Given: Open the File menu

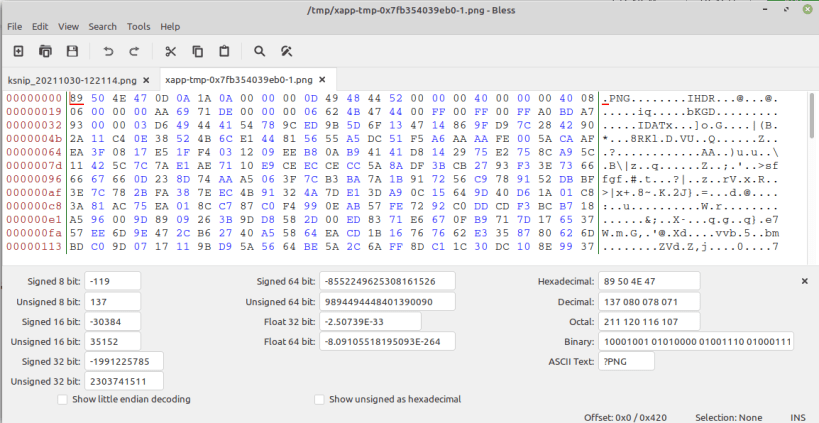Looking at the screenshot, I should point(15,27).
